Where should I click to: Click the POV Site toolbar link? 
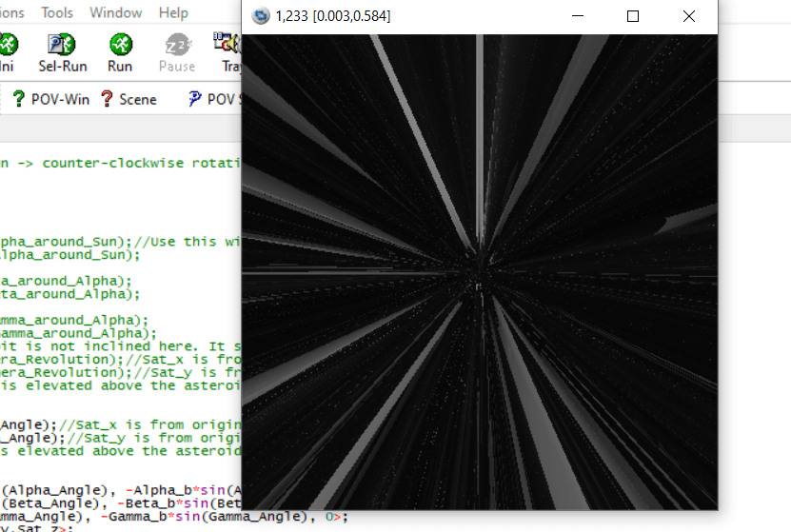213,99
